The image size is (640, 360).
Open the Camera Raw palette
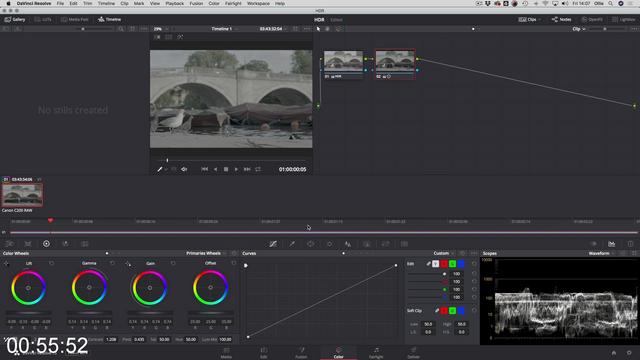9,244
